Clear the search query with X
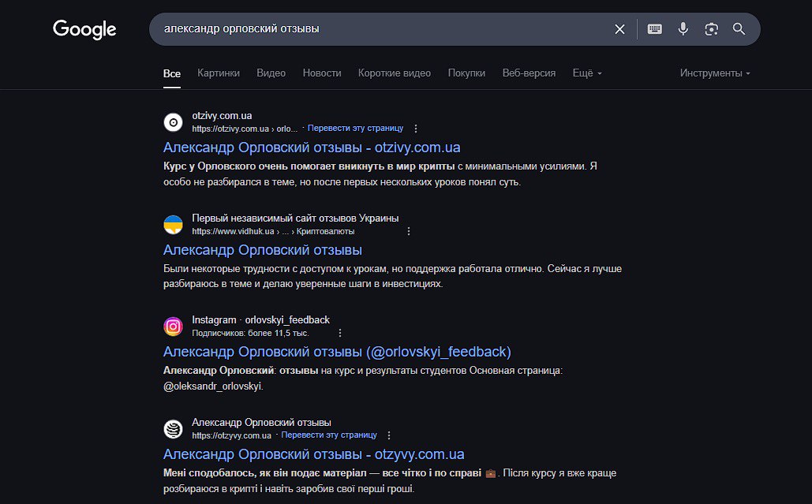Screen dimensions: 812x504 coord(619,29)
